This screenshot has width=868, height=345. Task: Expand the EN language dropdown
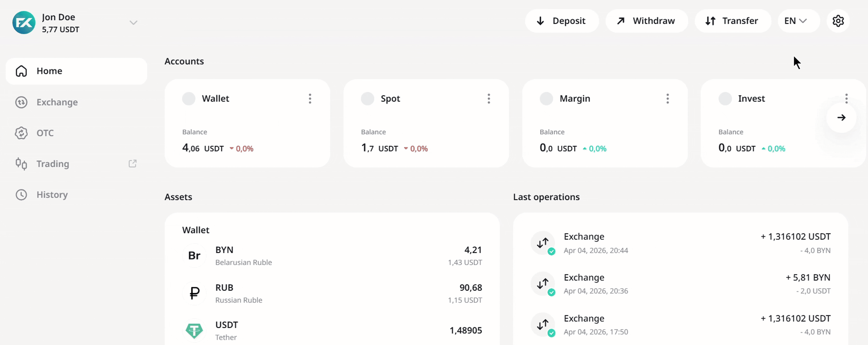click(796, 21)
